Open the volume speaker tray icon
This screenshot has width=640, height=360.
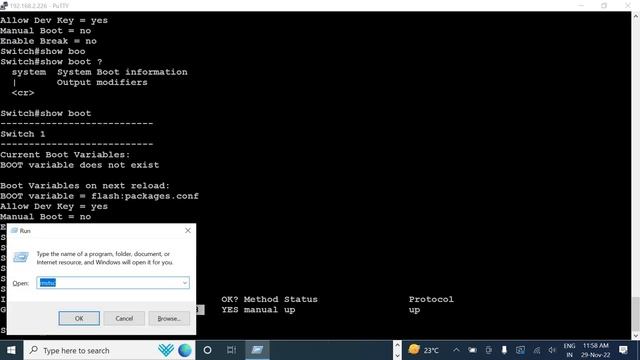[552, 350]
